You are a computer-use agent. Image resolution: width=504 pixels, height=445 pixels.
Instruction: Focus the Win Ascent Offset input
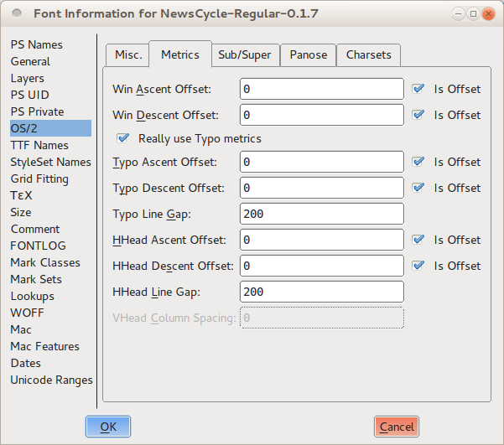(321, 89)
